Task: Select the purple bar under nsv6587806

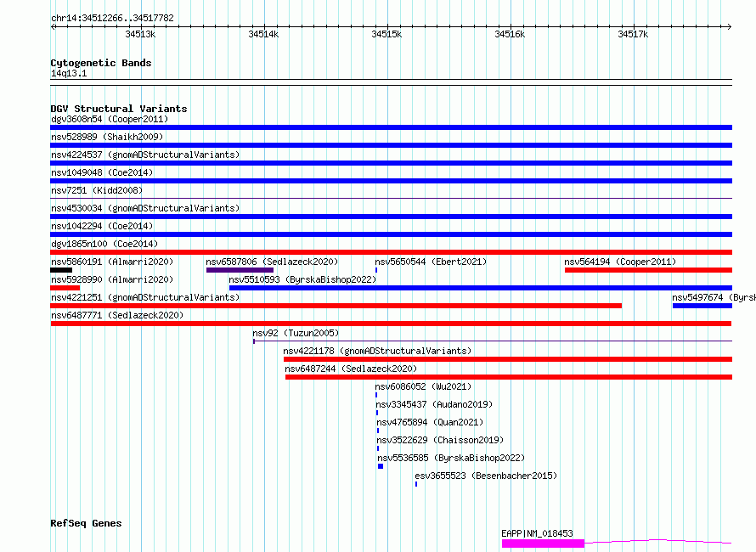Action: click(x=240, y=270)
